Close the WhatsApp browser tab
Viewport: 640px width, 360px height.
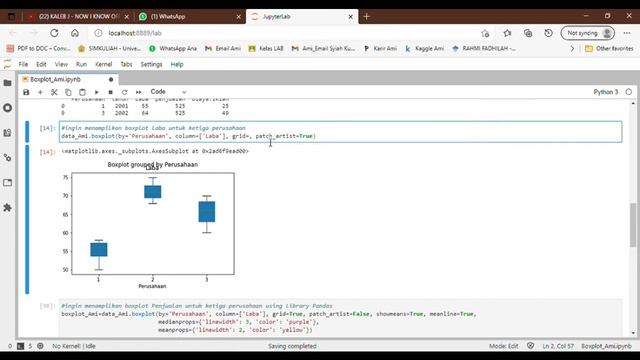point(238,17)
